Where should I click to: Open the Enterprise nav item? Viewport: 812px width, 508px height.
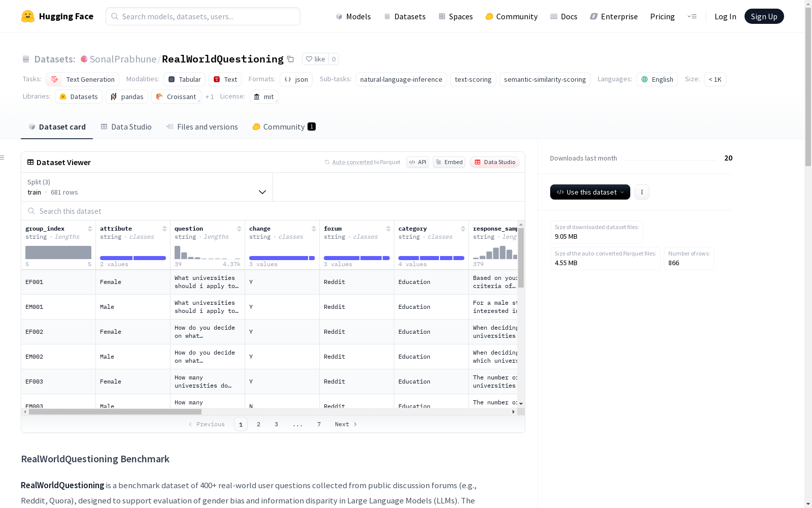(x=614, y=16)
